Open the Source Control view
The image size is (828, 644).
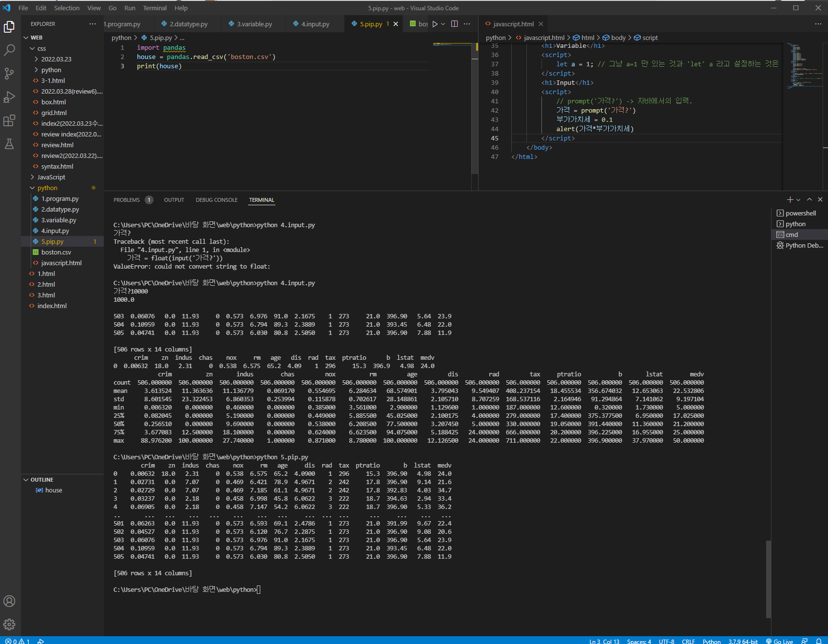pyautogui.click(x=9, y=73)
